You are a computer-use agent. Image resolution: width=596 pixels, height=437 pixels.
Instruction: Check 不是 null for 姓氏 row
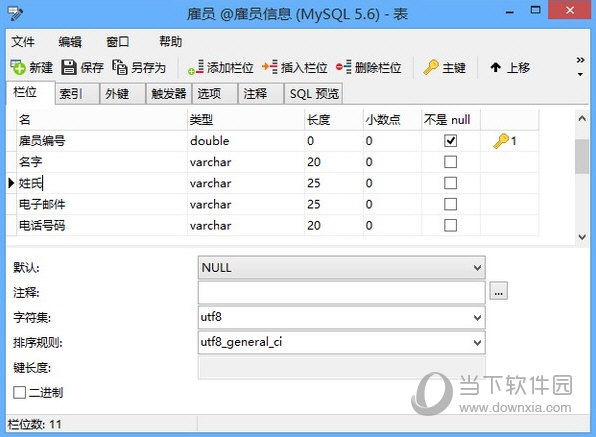[450, 183]
